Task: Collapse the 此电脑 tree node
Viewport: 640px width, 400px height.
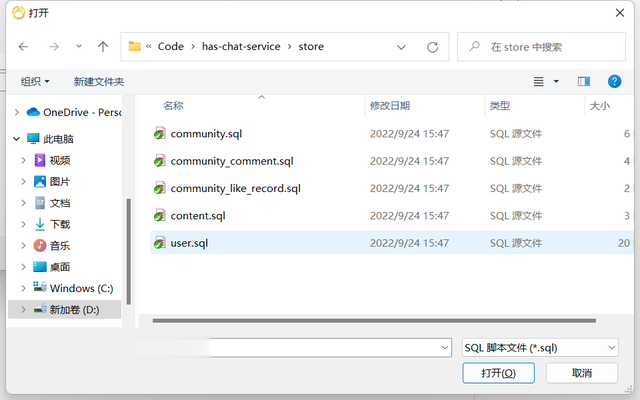Action: [x=16, y=139]
